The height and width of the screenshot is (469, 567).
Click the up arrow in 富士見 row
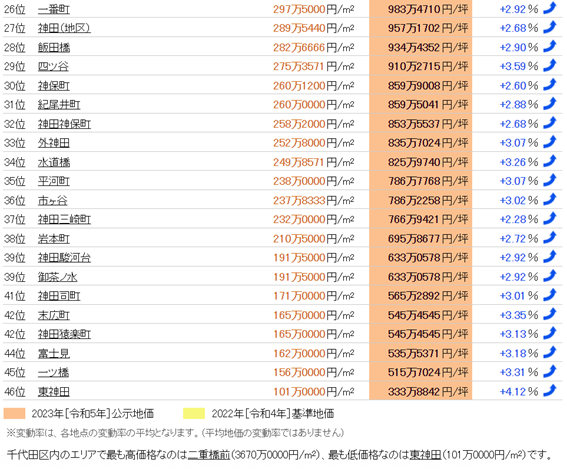[x=550, y=352]
